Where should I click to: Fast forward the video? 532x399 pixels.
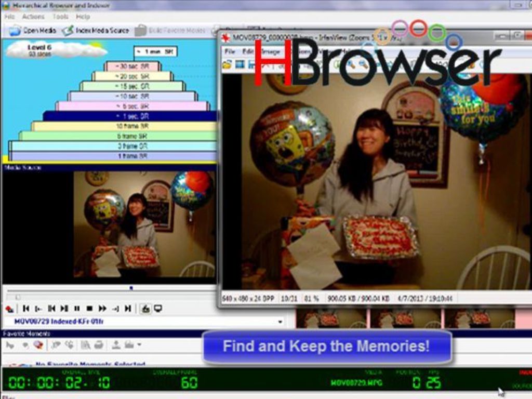[x=102, y=309]
